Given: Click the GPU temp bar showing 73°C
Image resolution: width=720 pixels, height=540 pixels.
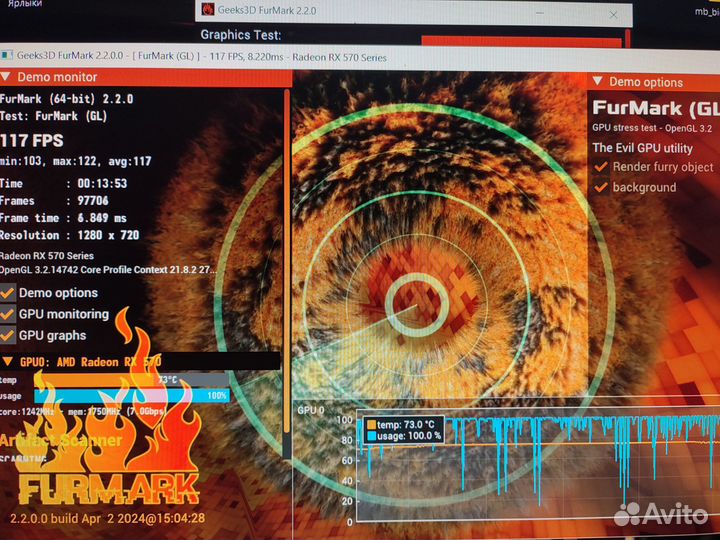Looking at the screenshot, I should [x=131, y=380].
